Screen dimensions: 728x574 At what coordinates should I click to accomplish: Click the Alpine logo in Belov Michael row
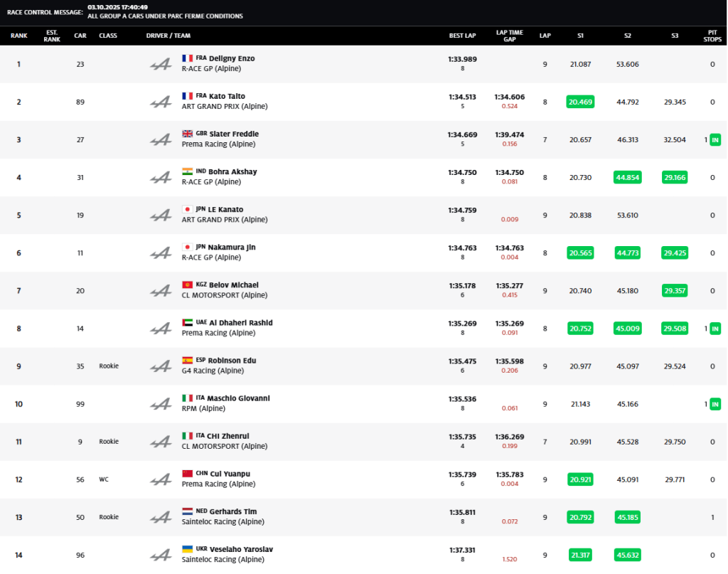[x=161, y=291]
